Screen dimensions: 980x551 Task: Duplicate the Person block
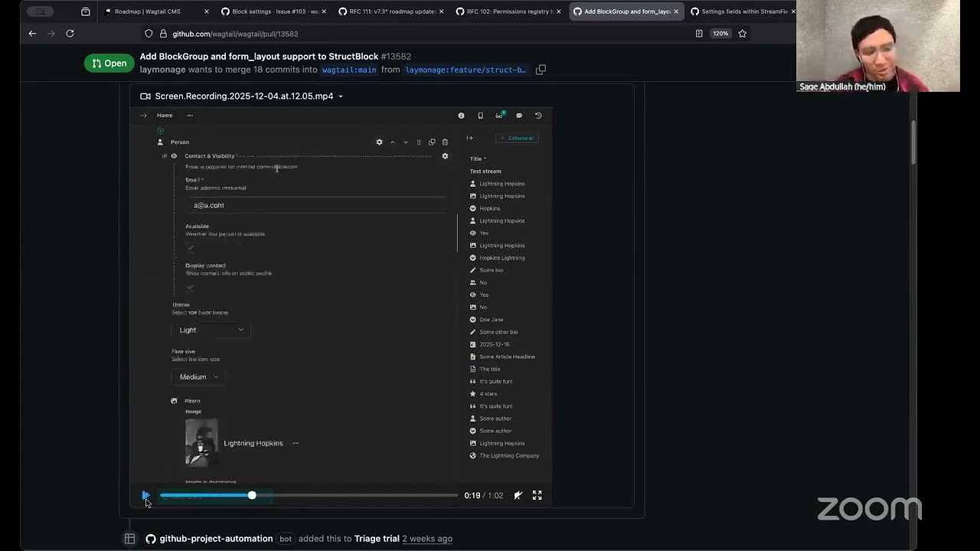pos(432,142)
